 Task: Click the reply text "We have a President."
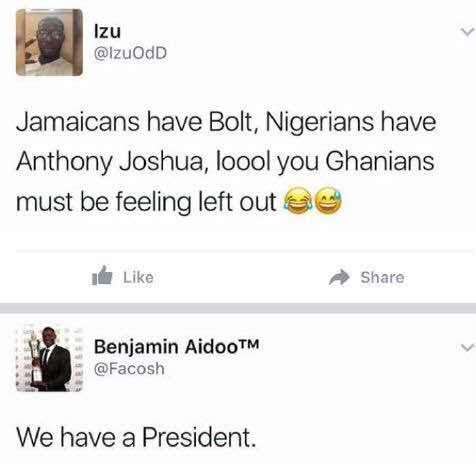(136, 437)
